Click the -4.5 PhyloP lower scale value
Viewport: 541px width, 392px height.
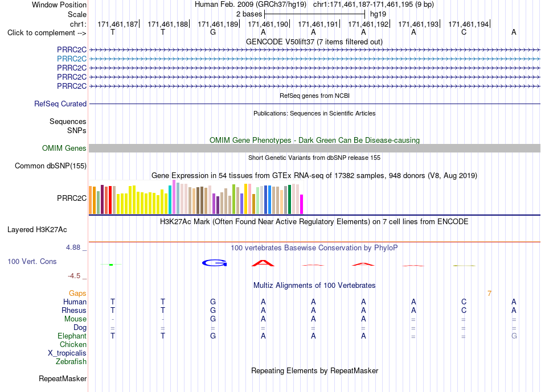pyautogui.click(x=74, y=276)
